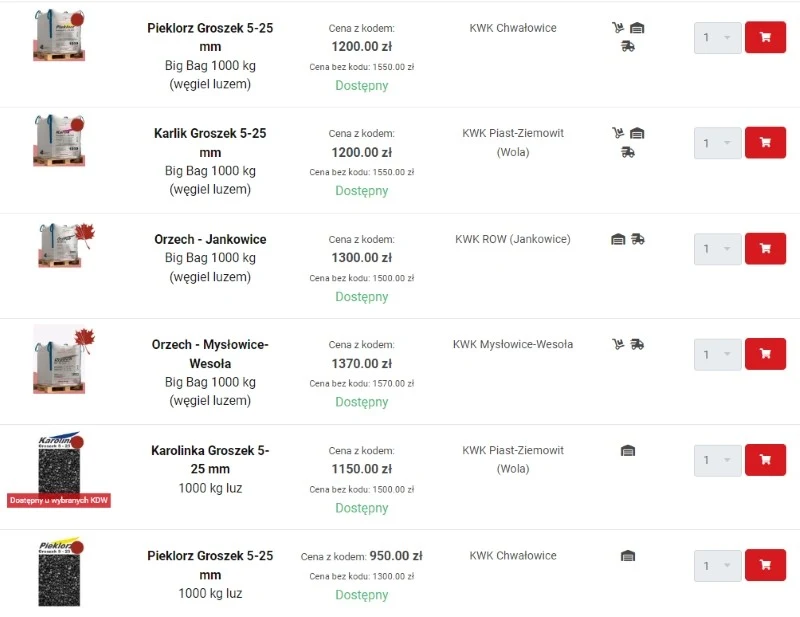
Task: Add Karolinka Groszek 1000 kg luz to cart
Action: (765, 459)
